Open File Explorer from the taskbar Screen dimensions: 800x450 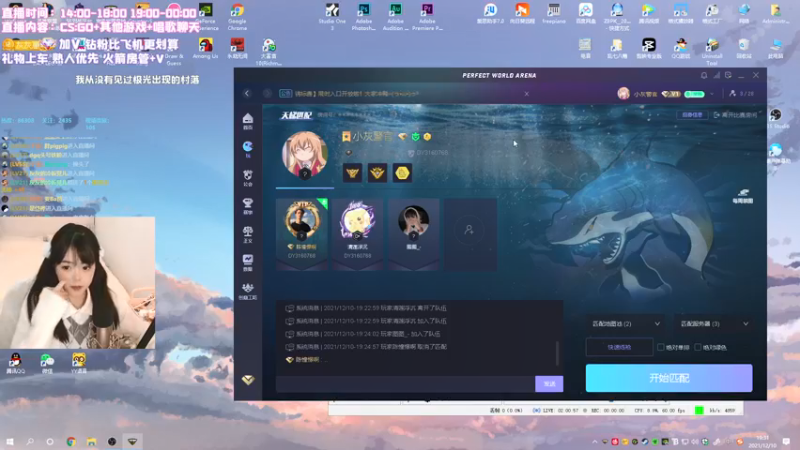tap(91, 441)
